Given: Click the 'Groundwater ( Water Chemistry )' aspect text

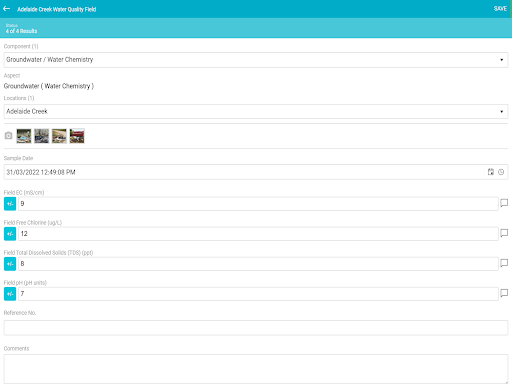Looking at the screenshot, I should (49, 86).
